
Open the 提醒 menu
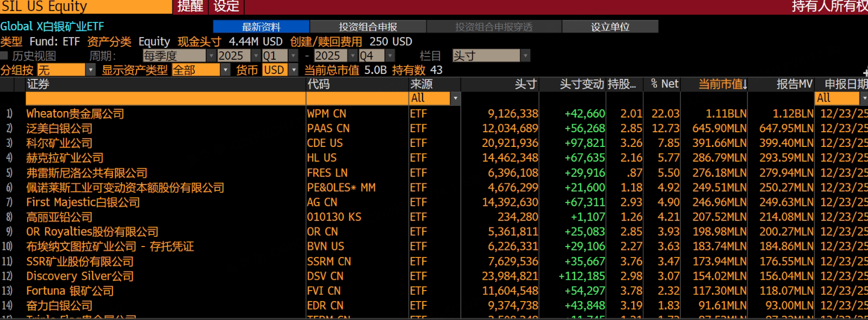pos(190,7)
